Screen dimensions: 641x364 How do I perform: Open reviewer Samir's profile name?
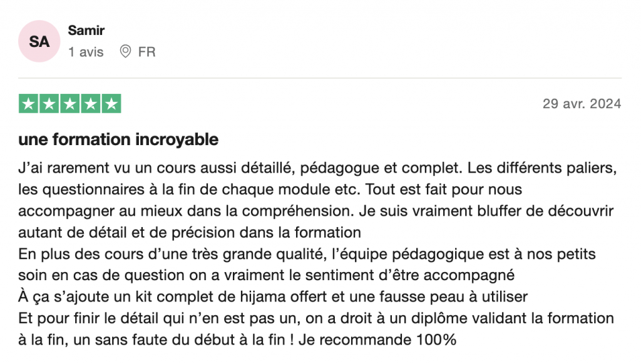coord(86,30)
